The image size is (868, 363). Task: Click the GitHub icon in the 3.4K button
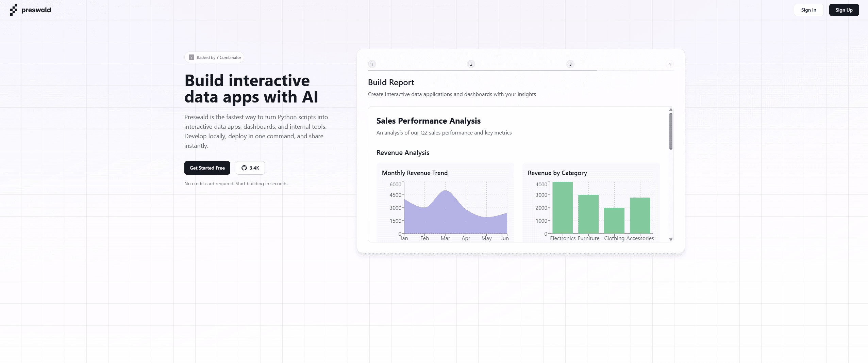point(244,168)
